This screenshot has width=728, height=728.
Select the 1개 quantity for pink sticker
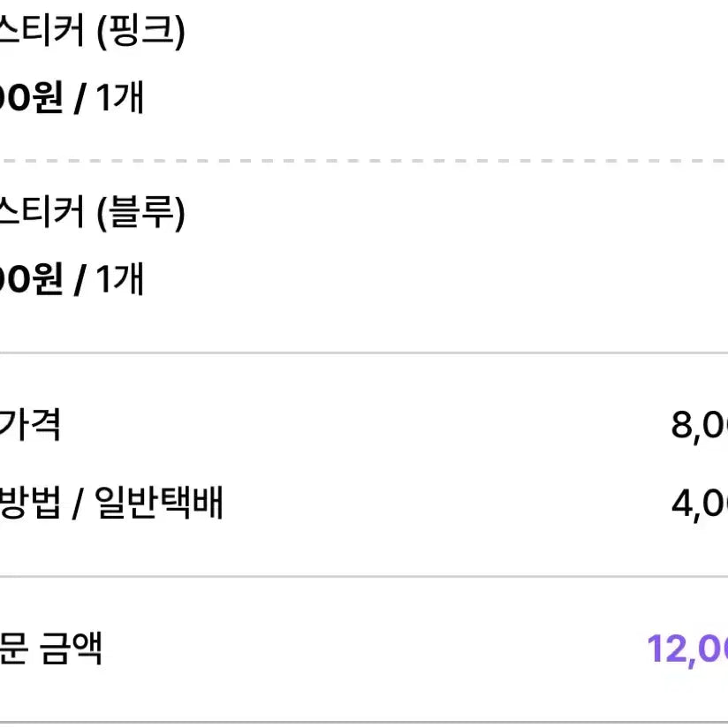tap(119, 97)
